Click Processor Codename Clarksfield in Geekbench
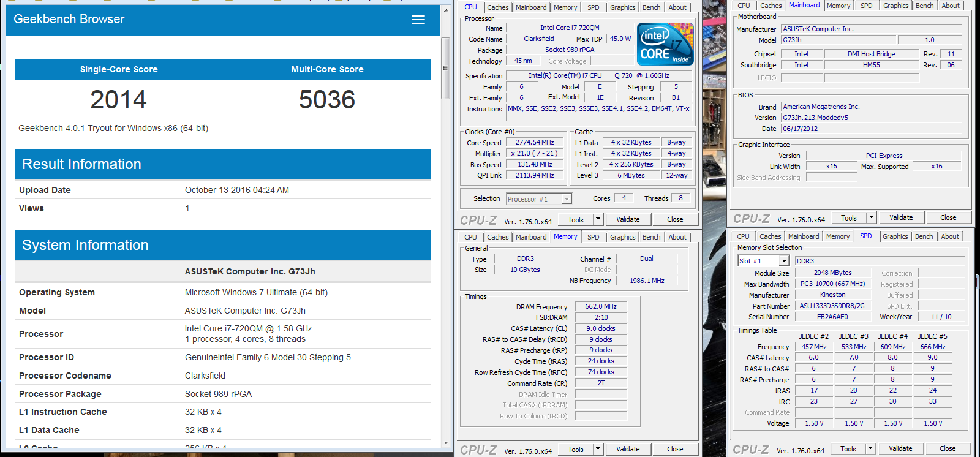This screenshot has width=980, height=457. 205,376
